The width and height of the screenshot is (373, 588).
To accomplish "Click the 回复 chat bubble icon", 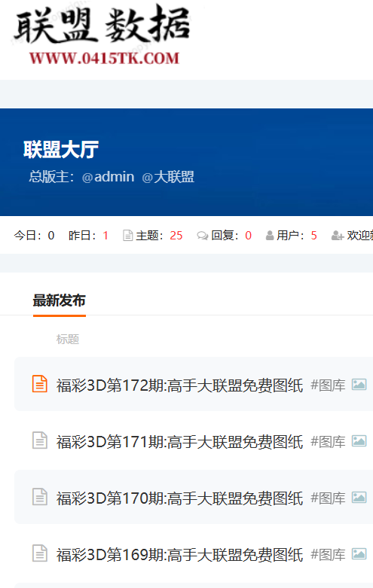I will coord(203,236).
